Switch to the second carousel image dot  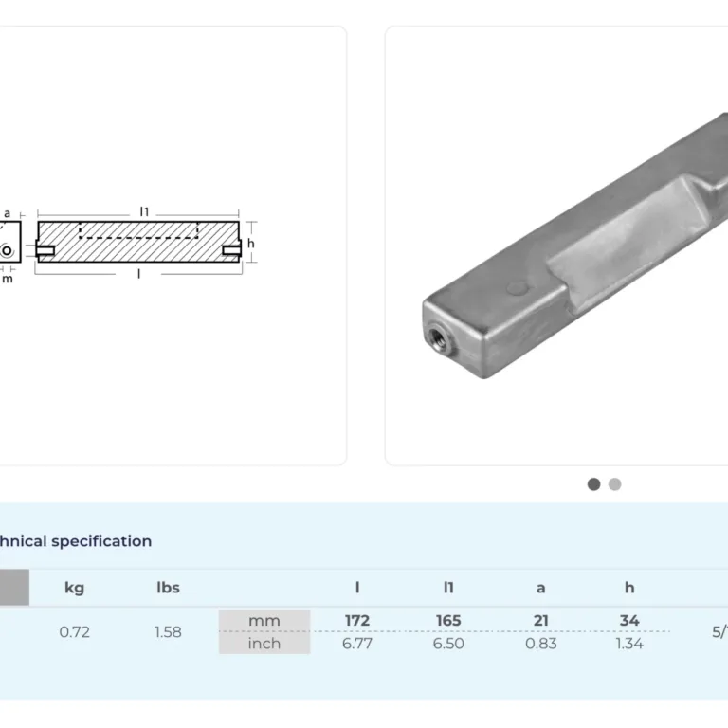point(615,484)
